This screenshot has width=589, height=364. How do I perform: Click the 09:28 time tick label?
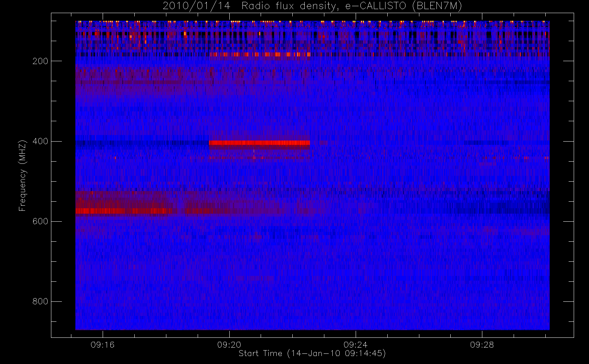(482, 345)
